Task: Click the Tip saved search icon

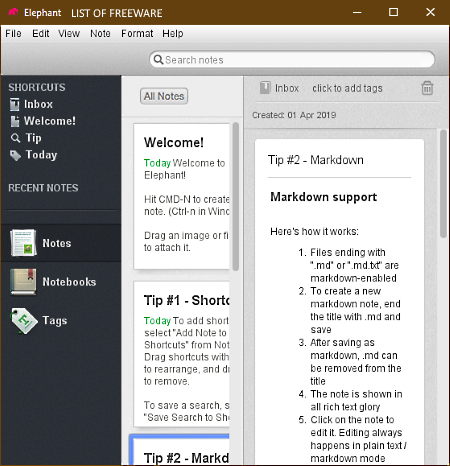Action: pyautogui.click(x=15, y=138)
